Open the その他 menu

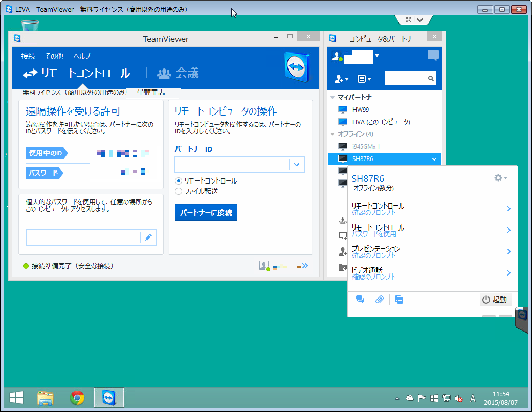pyautogui.click(x=54, y=56)
